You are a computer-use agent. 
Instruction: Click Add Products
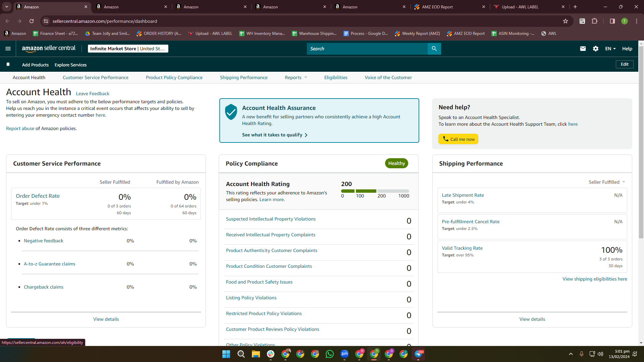click(x=35, y=65)
